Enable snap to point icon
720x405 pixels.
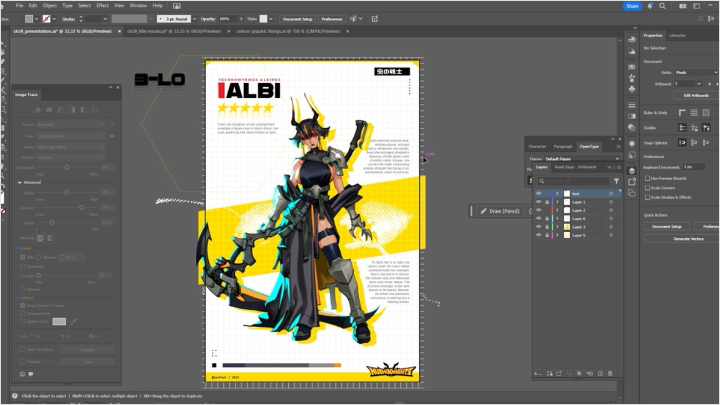click(682, 142)
